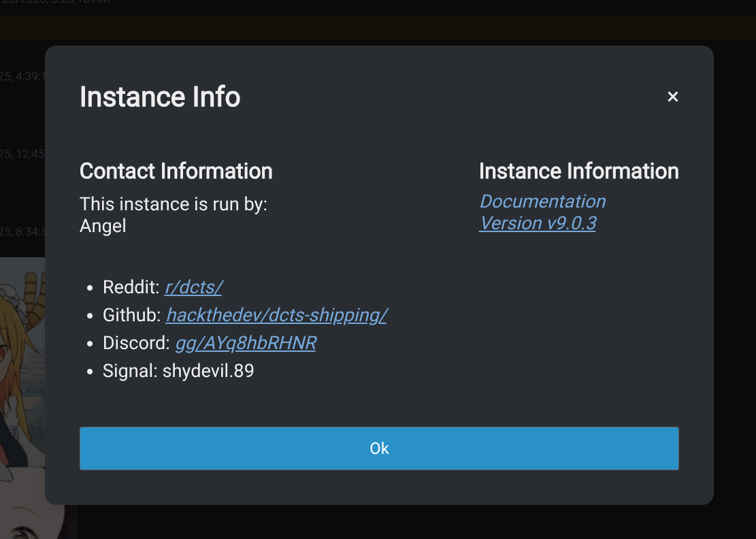
Task: Click the "Discord:" list label
Action: tap(136, 343)
